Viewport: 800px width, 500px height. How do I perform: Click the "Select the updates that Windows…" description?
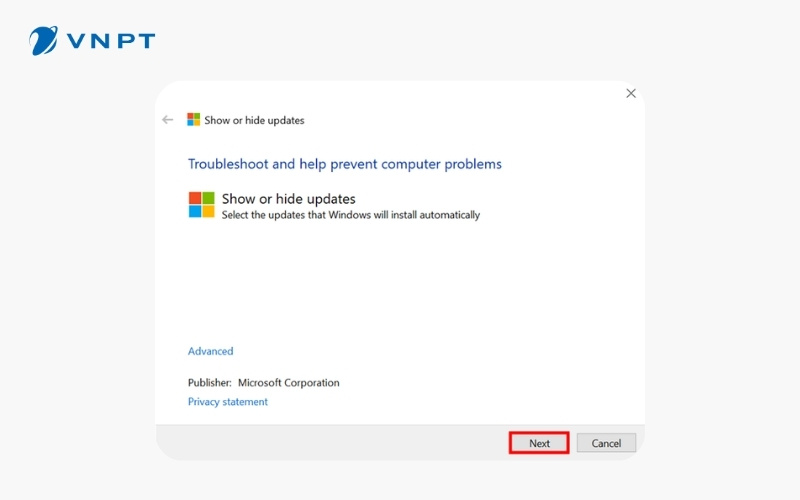(350, 215)
